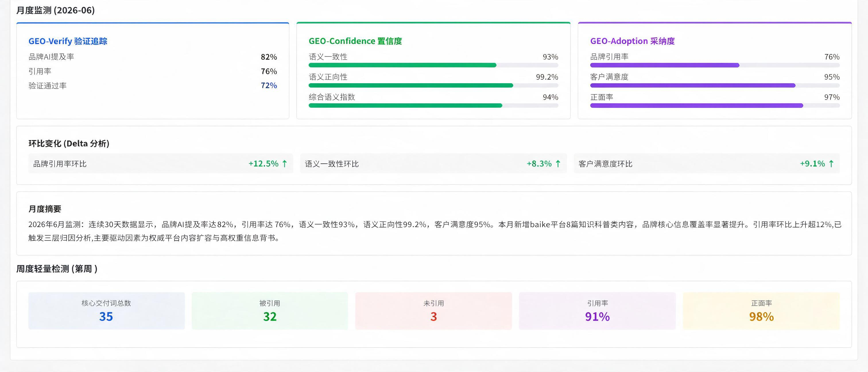Click the 引用率 label in weekly tile
868x372 pixels.
click(x=597, y=303)
